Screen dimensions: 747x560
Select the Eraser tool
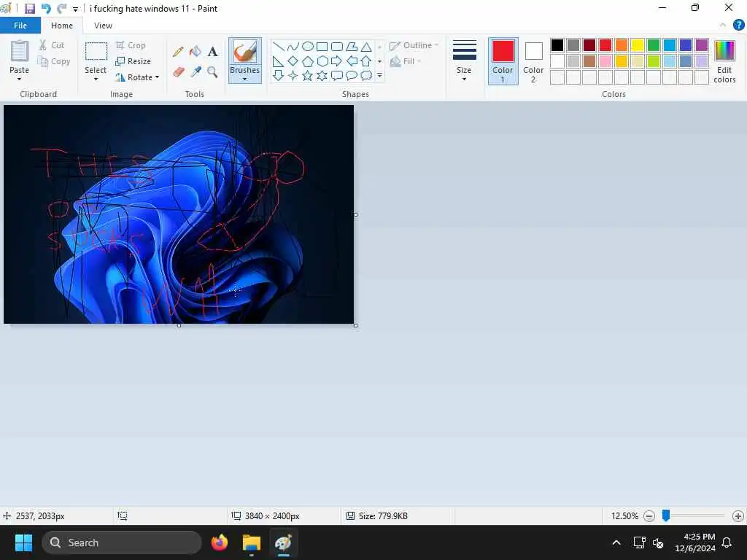pyautogui.click(x=178, y=72)
